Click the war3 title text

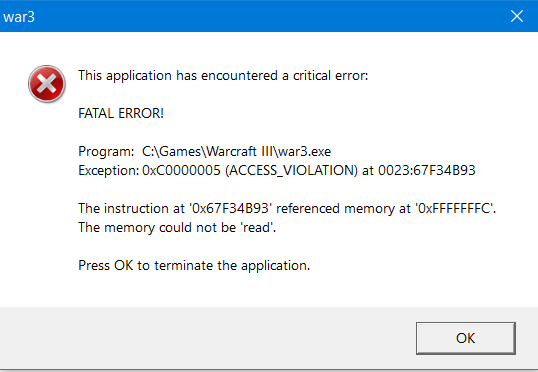tap(19, 17)
